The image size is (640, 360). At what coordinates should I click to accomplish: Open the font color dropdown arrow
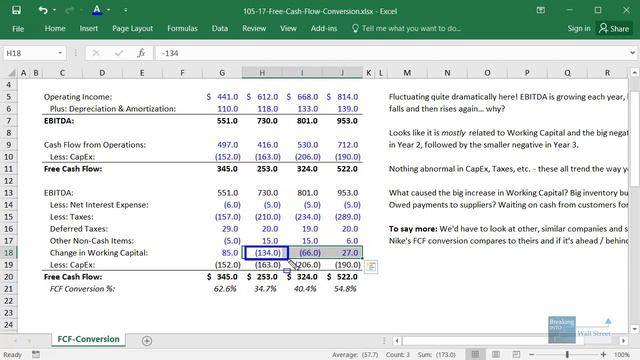point(109,10)
